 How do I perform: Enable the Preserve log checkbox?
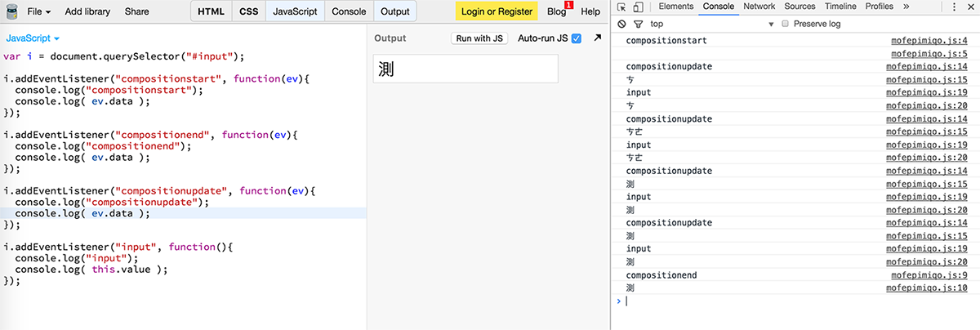785,25
